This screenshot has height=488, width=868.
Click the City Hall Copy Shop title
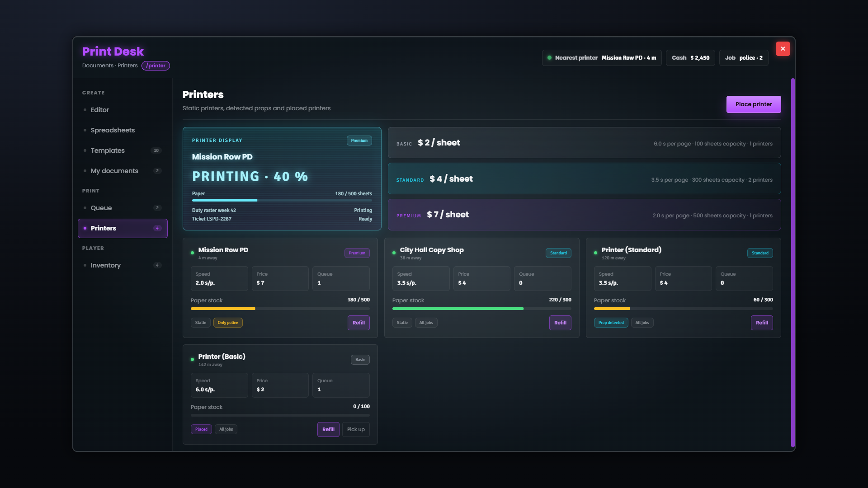click(431, 250)
